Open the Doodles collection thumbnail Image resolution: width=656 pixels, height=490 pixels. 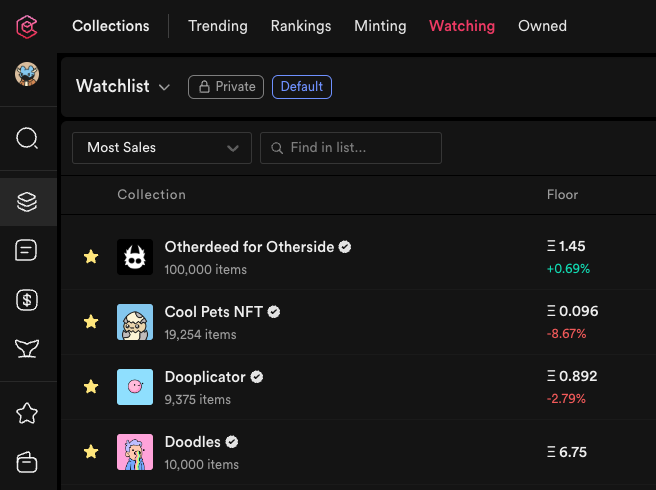click(x=135, y=452)
